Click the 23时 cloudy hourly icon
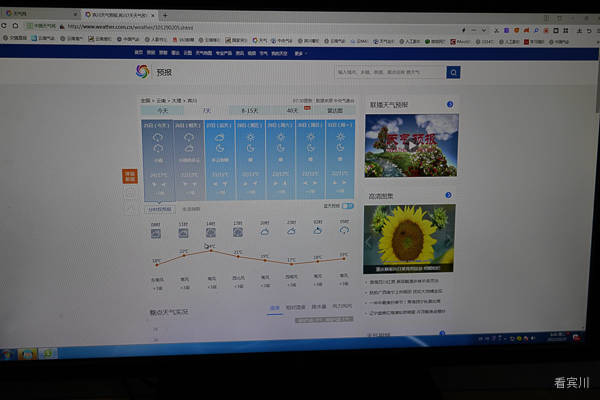Screen dimensions: 600x400 291,231
